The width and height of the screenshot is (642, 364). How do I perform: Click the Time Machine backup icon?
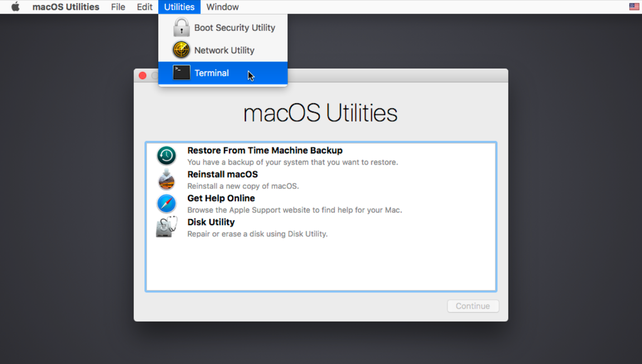pos(167,156)
